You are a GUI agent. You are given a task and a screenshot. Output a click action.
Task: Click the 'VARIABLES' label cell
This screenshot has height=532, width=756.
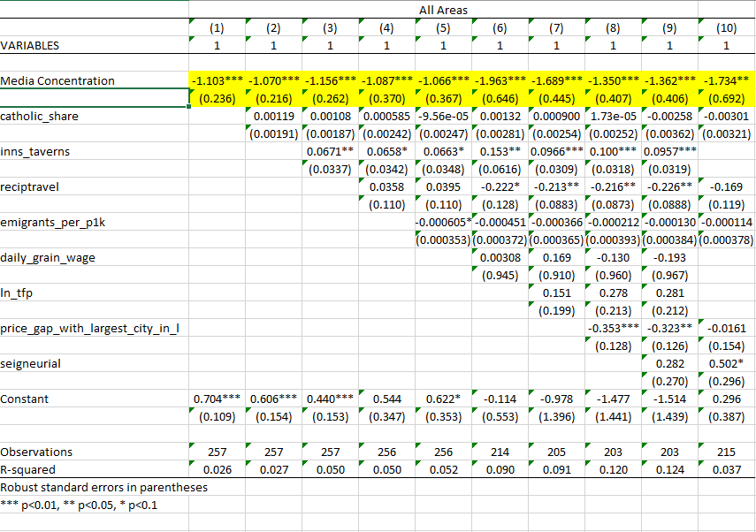click(x=95, y=45)
